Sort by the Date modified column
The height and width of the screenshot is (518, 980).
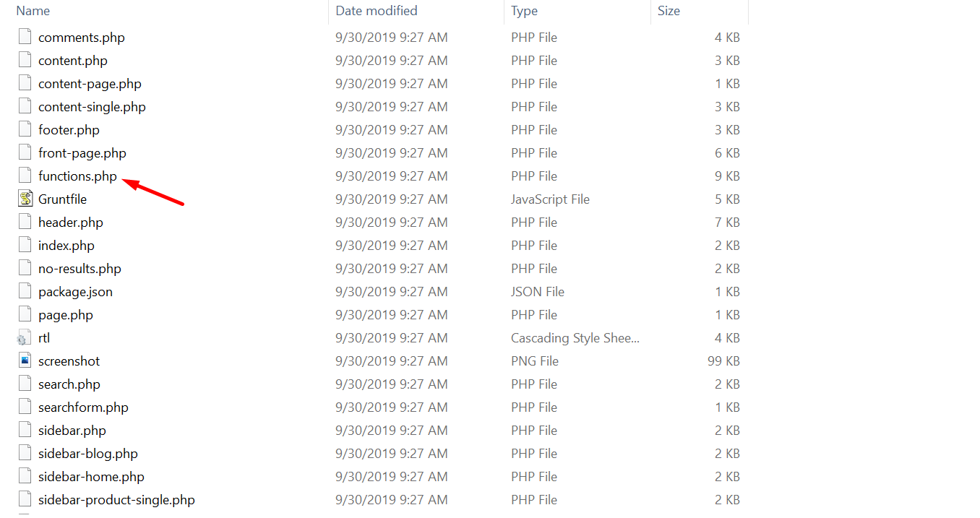click(377, 11)
